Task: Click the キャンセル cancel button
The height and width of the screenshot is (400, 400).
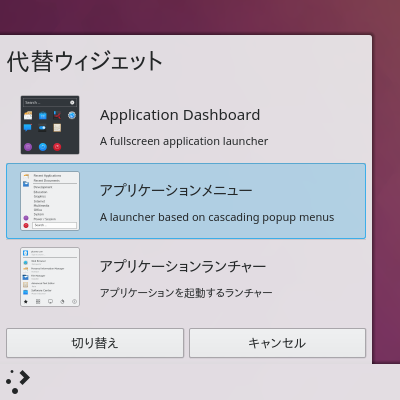Action: click(x=277, y=343)
